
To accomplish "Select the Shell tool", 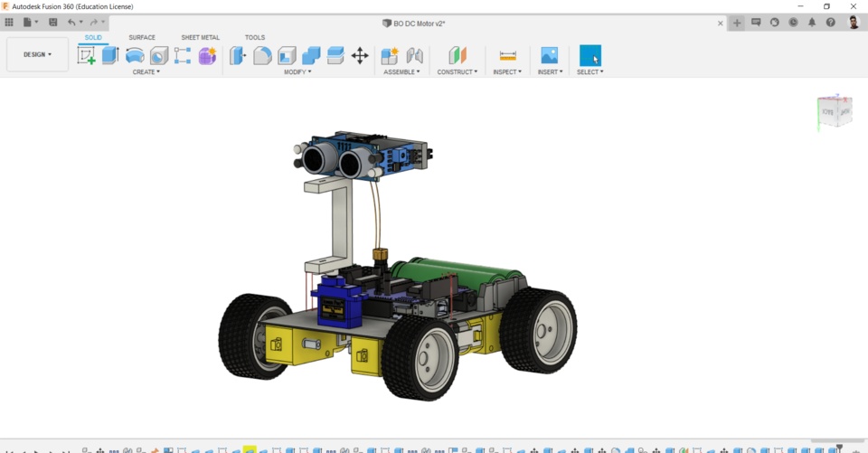I will coord(287,55).
